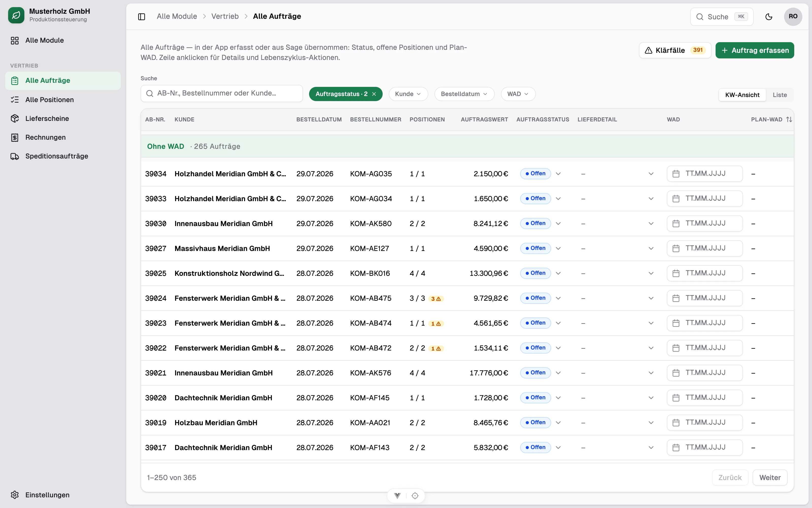Click customer Massivhaus Meridian GmbH

(x=222, y=249)
